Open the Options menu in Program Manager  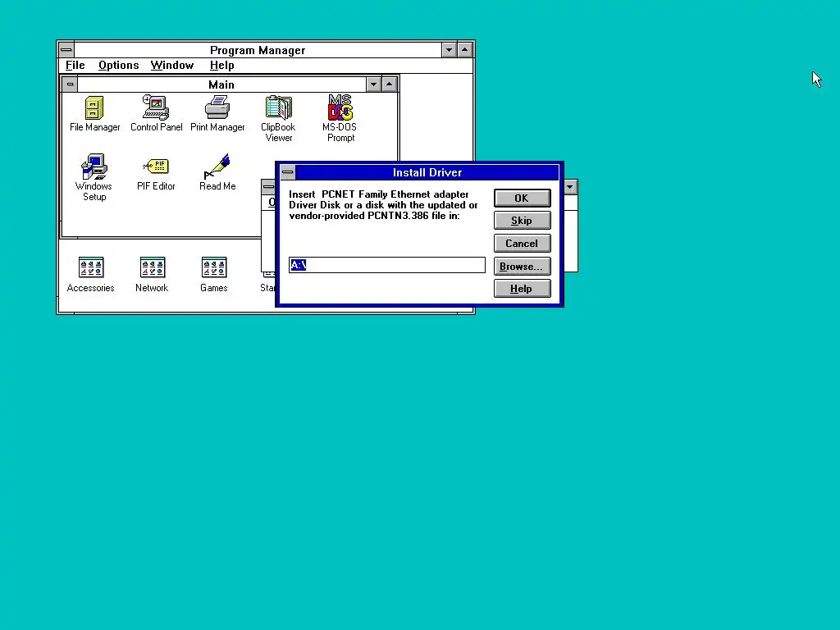click(x=118, y=66)
